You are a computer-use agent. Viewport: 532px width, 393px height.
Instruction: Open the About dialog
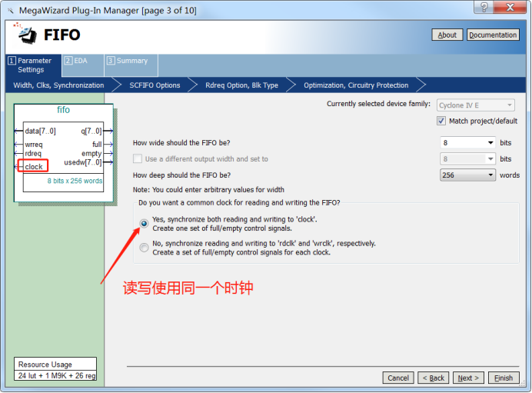coord(447,35)
